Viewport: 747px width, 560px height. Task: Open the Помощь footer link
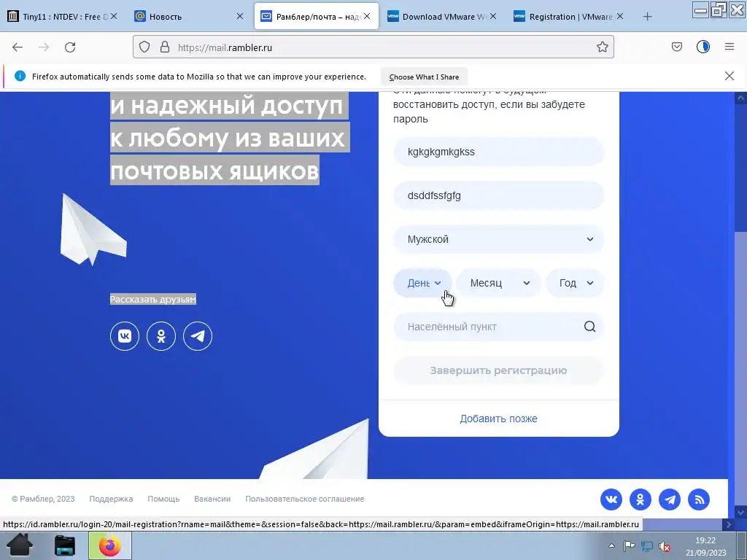click(x=163, y=499)
